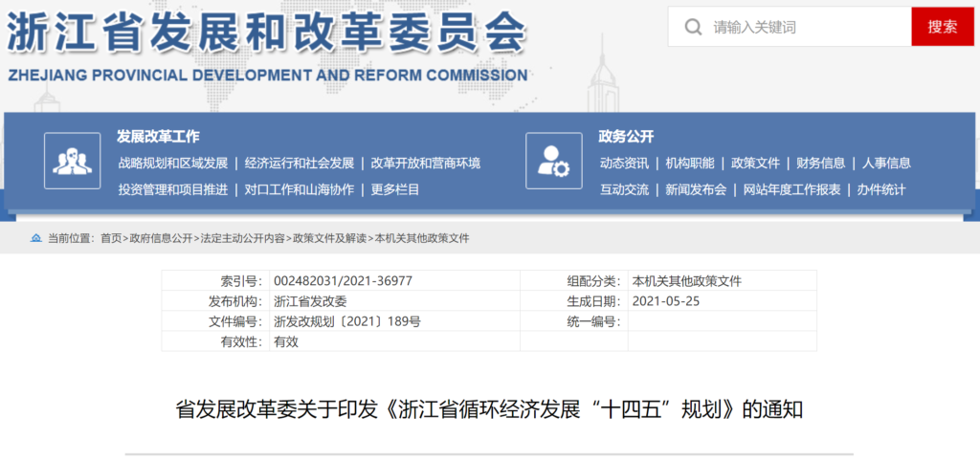
Task: Click the 发展改革工作 people icon
Action: (x=72, y=161)
